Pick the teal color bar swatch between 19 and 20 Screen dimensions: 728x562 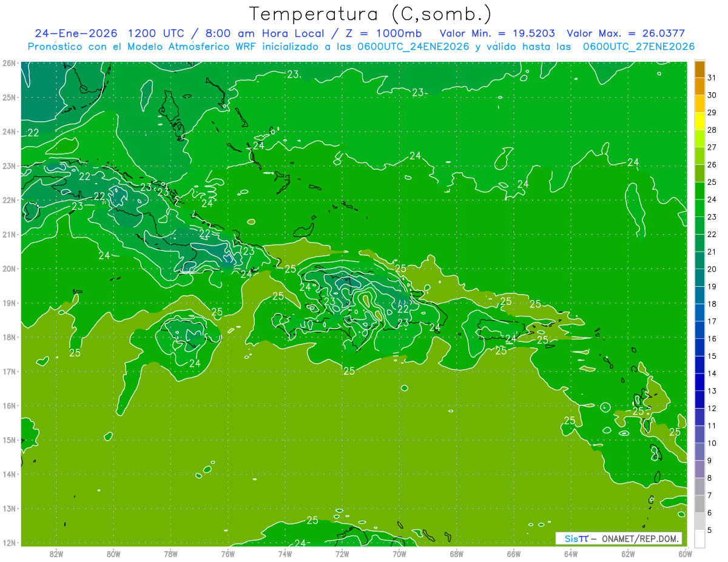click(699, 278)
